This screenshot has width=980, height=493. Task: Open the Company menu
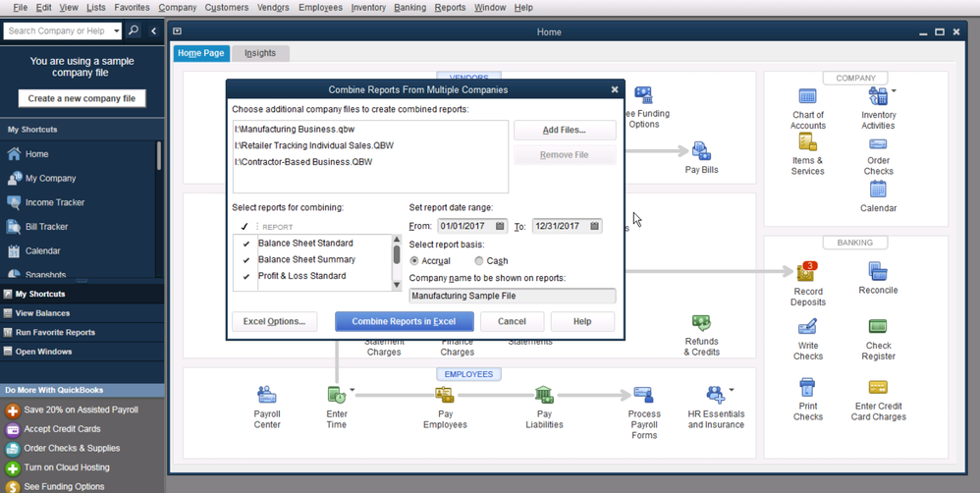[178, 8]
